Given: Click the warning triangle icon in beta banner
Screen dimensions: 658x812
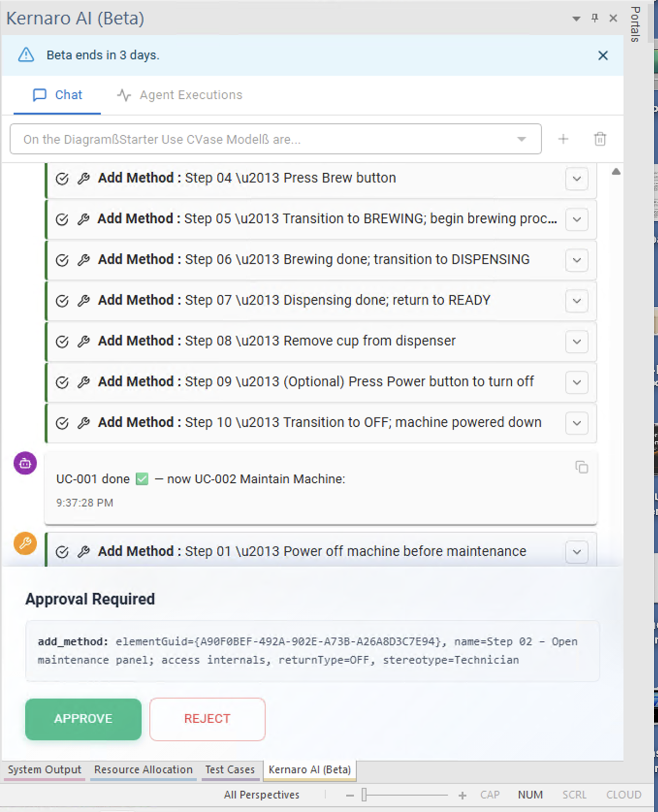Looking at the screenshot, I should coord(26,55).
